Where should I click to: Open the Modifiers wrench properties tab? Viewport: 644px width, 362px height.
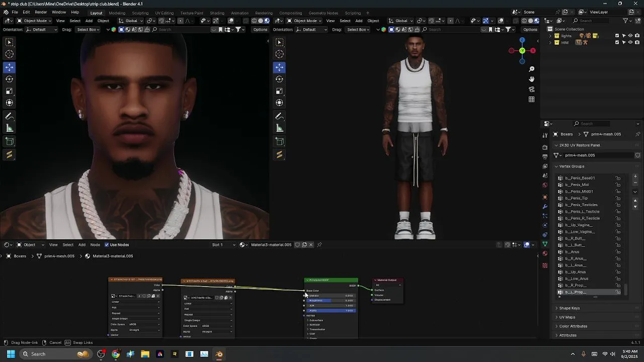click(545, 206)
